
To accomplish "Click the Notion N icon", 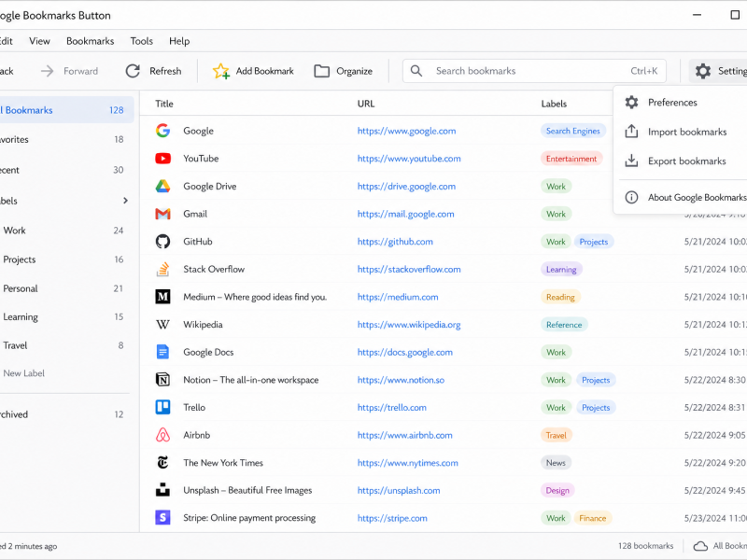I will [x=162, y=380].
